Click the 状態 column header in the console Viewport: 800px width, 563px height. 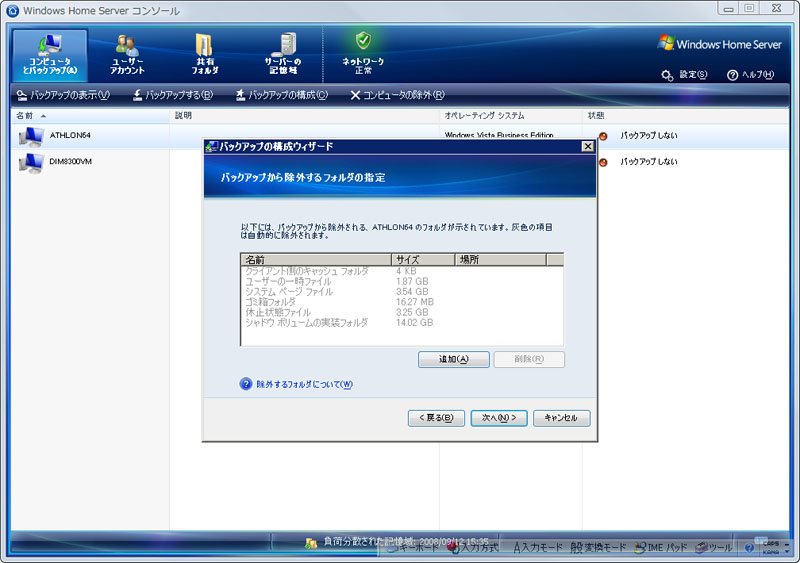tap(686, 116)
